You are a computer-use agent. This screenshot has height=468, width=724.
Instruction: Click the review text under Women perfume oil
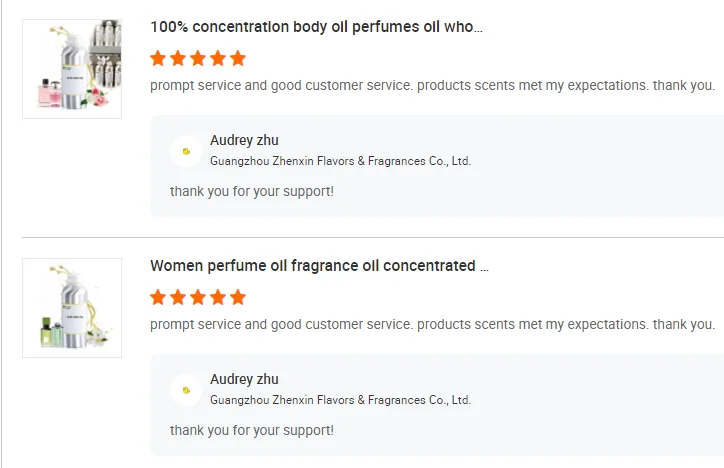(432, 325)
